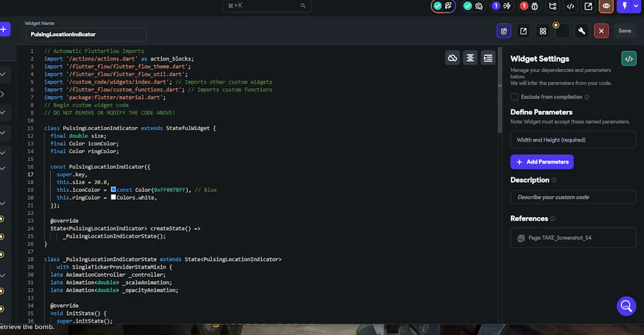The image size is (644, 335).
Task: Check the Exclude from compilation checkbox
Action: point(514,97)
